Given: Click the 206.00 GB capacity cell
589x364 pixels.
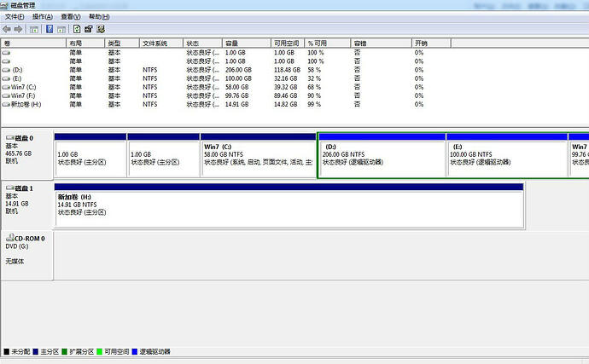Looking at the screenshot, I should coord(238,70).
